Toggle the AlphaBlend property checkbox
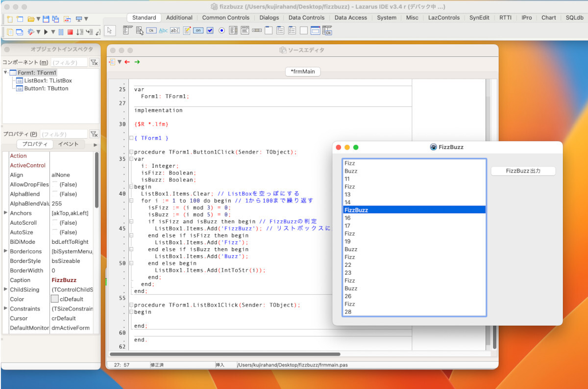588x389 pixels. (54, 194)
